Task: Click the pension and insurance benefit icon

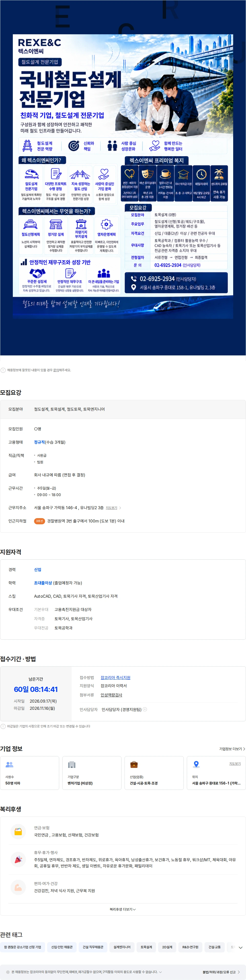Action: pos(18,831)
